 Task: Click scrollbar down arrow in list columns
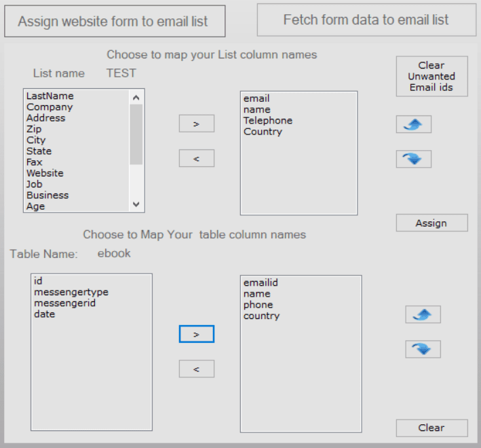click(136, 204)
